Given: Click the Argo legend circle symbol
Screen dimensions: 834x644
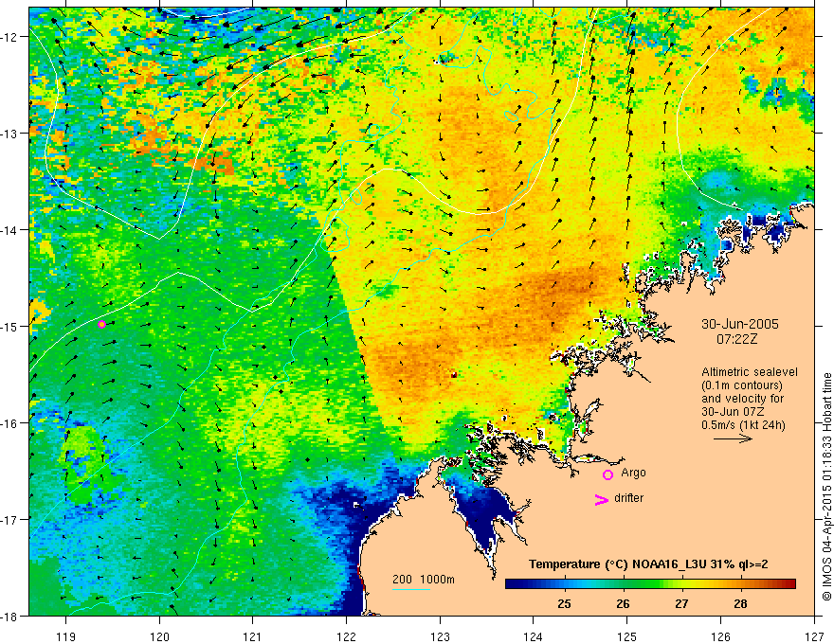Looking at the screenshot, I should [x=607, y=474].
